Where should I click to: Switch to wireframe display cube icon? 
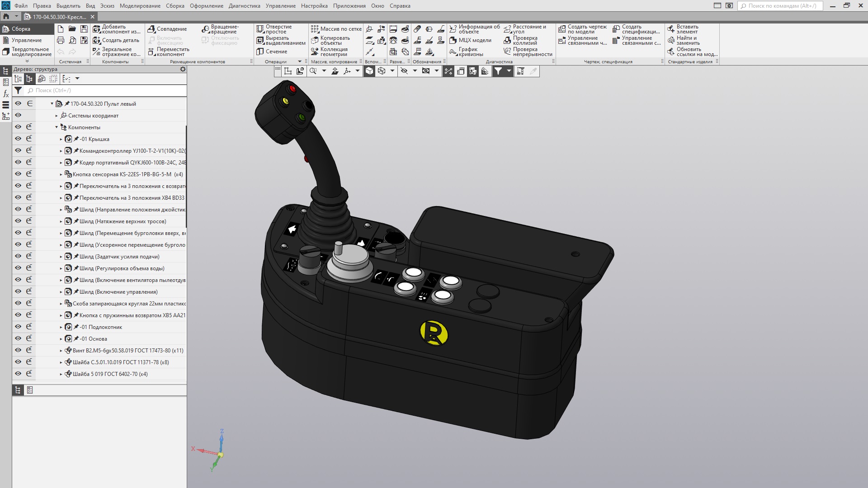(x=382, y=71)
